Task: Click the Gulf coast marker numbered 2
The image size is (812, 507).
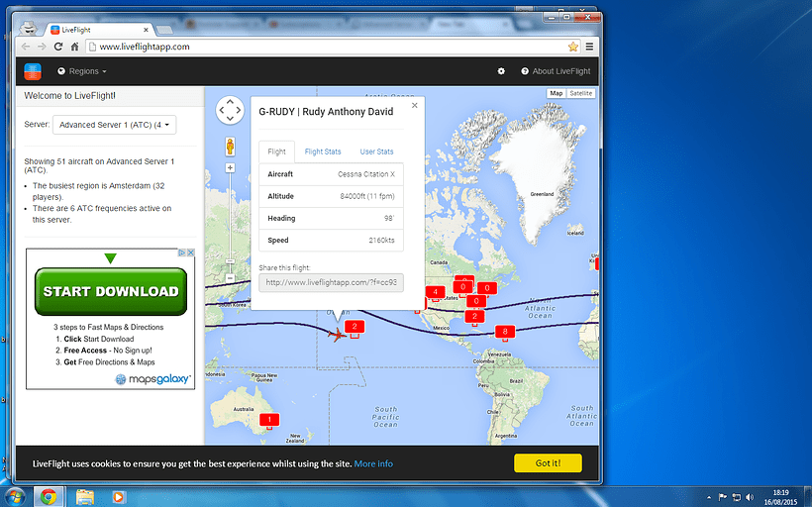Action: pyautogui.click(x=474, y=317)
